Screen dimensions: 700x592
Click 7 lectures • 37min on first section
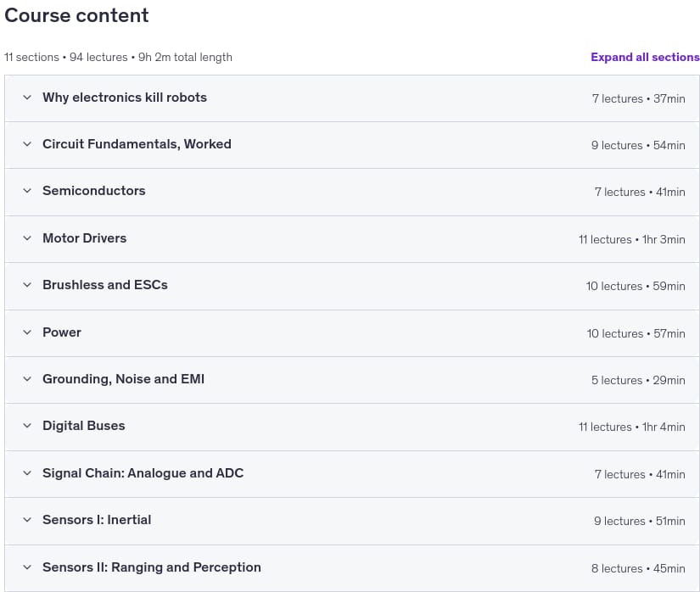tap(638, 98)
